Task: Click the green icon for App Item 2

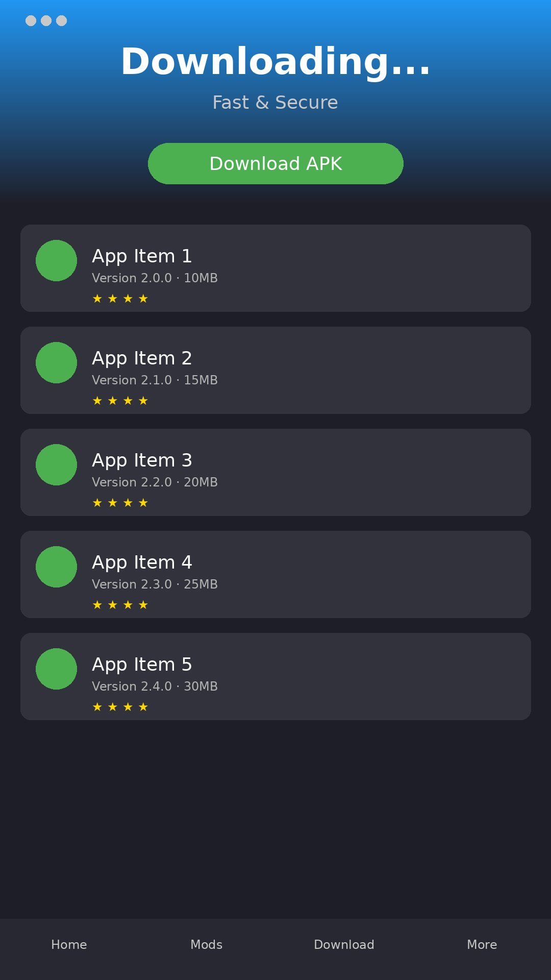Action: tap(56, 362)
